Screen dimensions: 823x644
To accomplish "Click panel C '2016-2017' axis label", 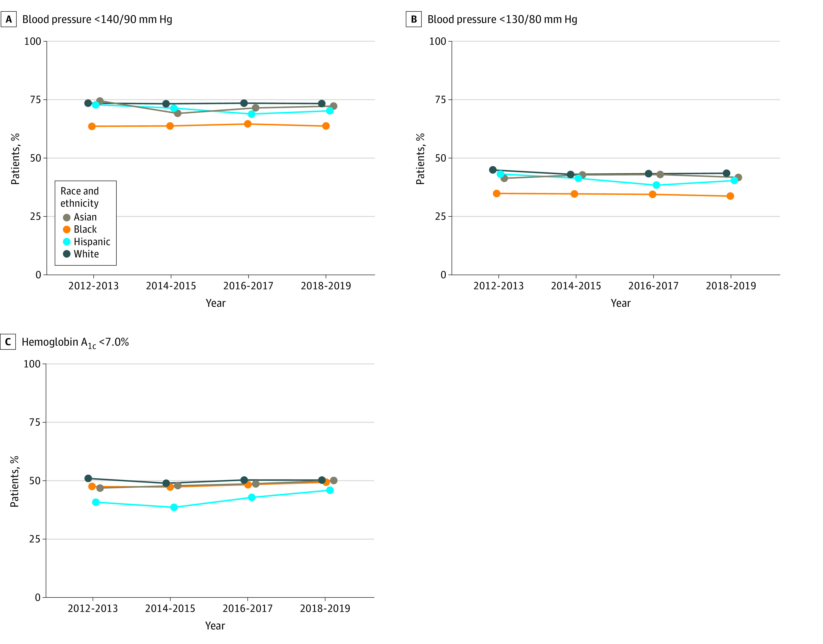I will 248,609.
